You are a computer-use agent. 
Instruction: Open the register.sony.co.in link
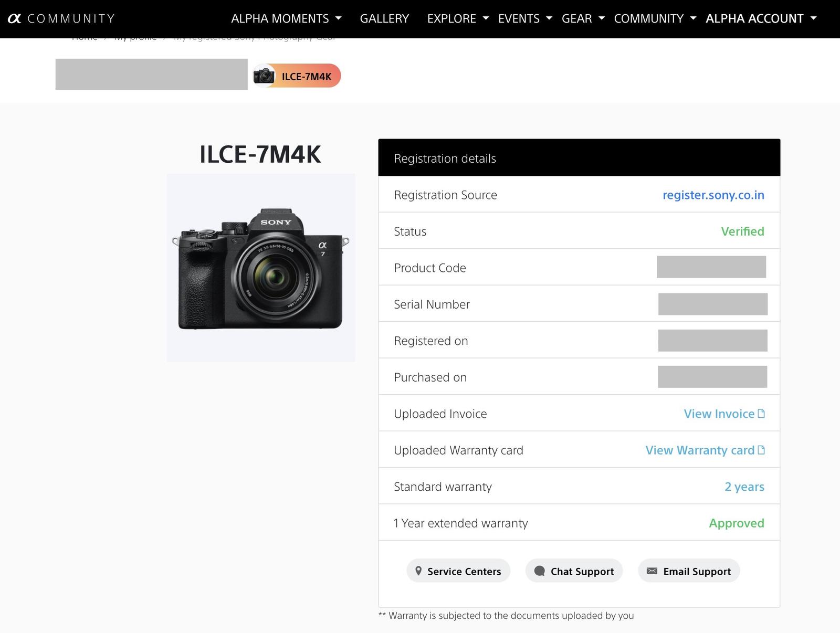click(713, 195)
